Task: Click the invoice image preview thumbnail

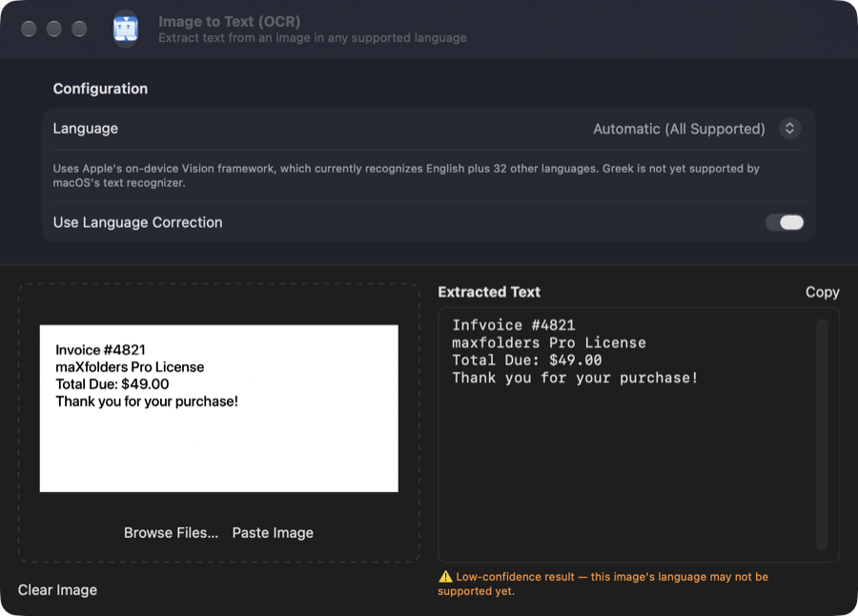Action: [x=219, y=408]
